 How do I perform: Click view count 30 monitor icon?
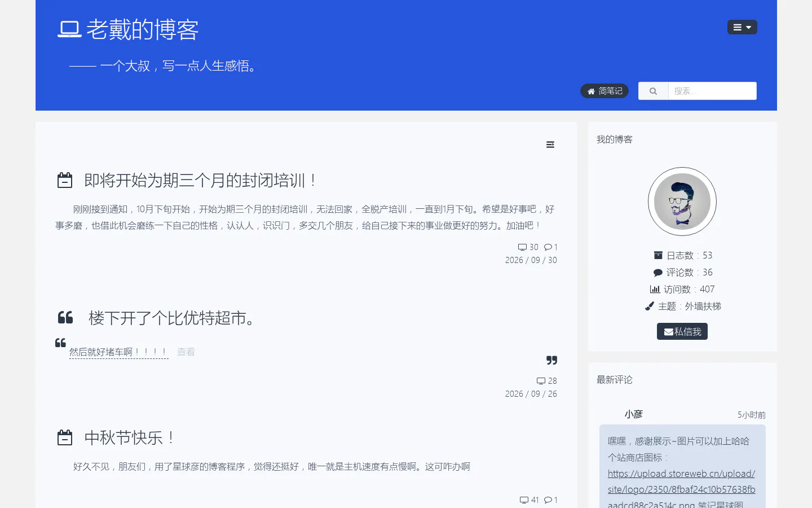click(522, 247)
